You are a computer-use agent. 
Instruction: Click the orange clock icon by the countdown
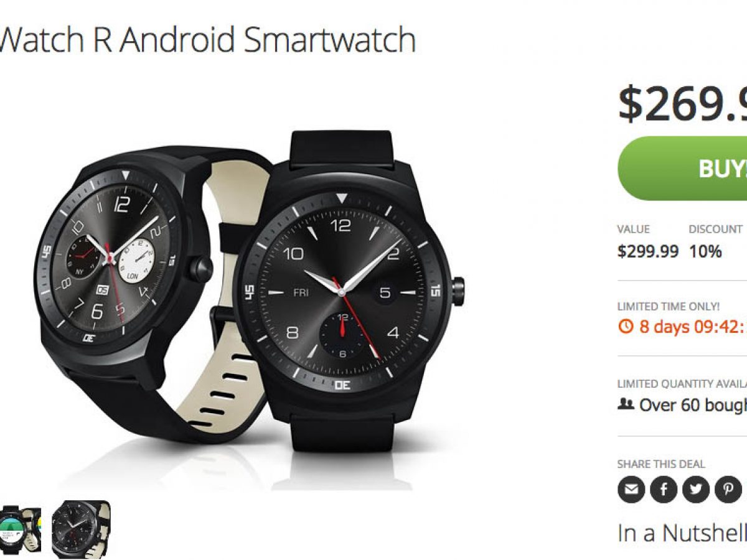[626, 326]
